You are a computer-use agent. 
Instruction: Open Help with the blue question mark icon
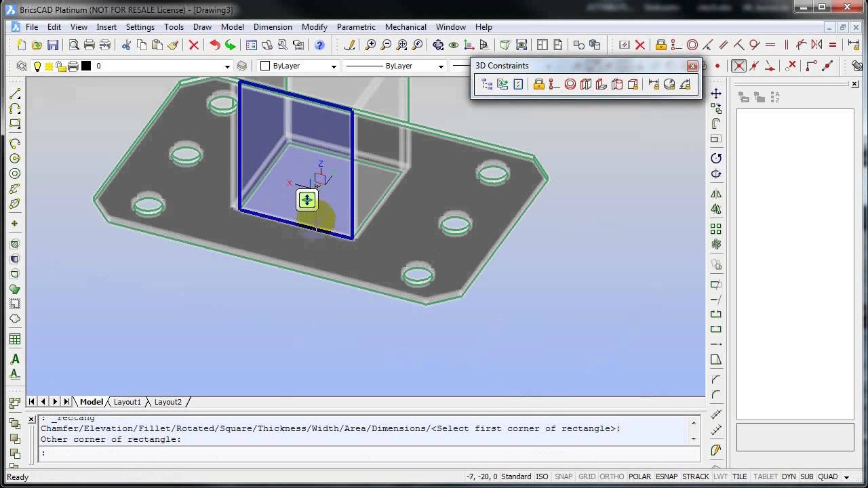pos(319,45)
